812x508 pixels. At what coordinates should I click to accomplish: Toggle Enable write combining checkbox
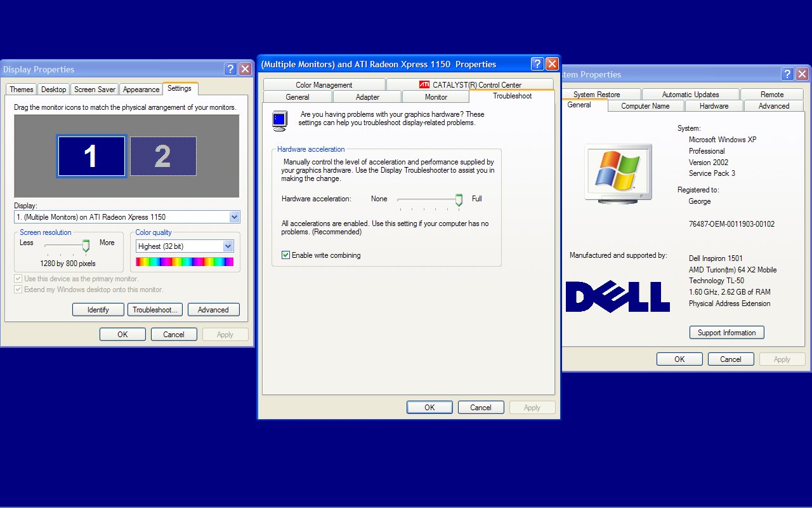(285, 255)
